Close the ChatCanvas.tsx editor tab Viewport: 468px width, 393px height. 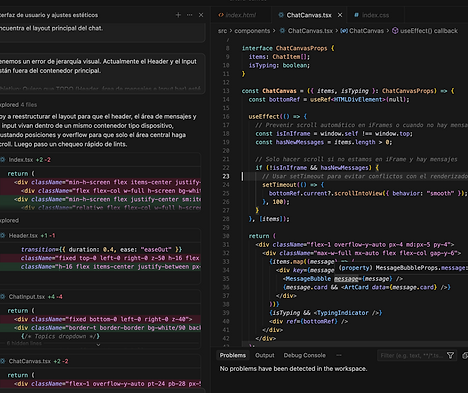(x=340, y=15)
